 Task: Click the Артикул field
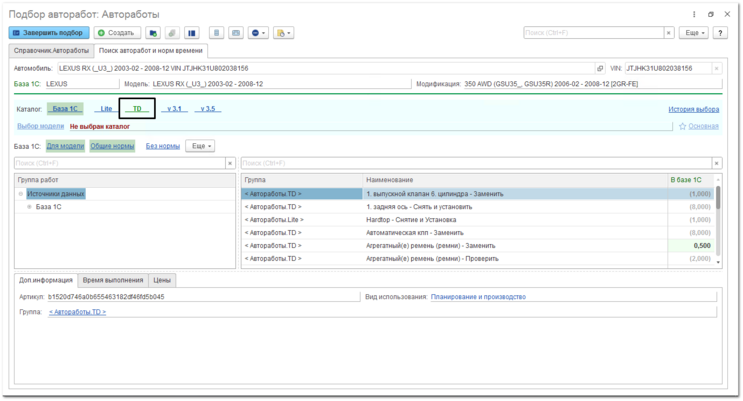(204, 297)
